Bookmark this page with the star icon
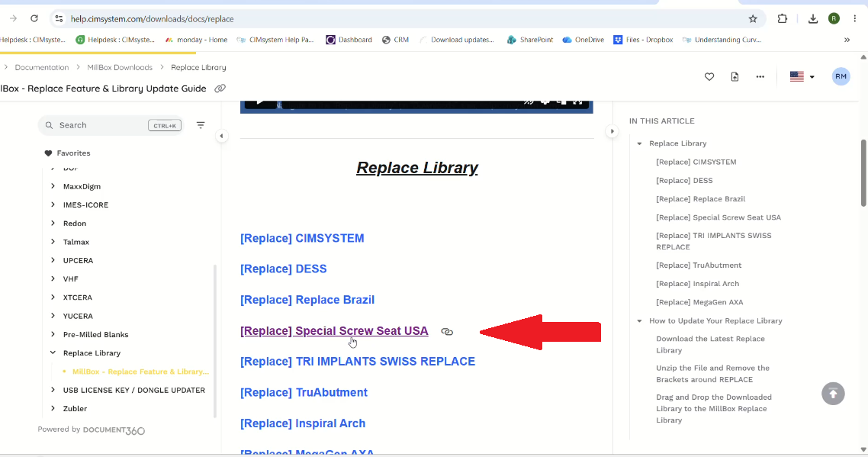Screen dimensions: 868x457 753,19
